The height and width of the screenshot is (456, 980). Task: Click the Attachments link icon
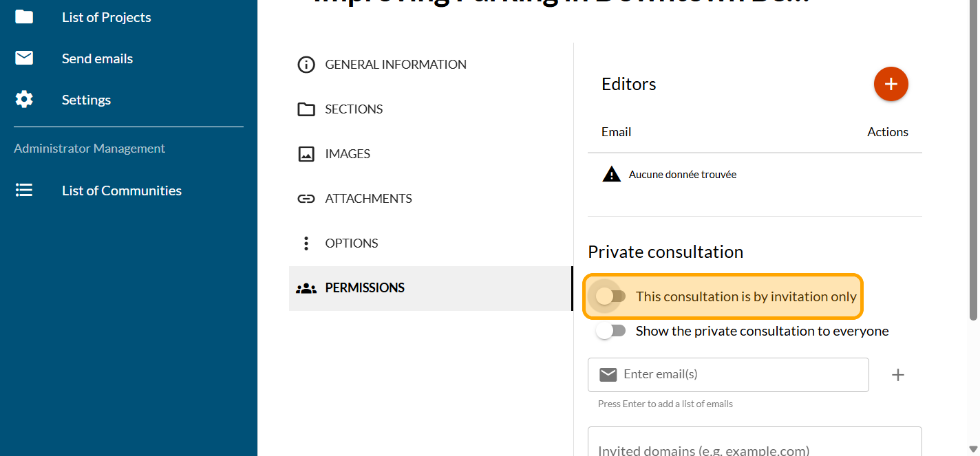pos(306,199)
